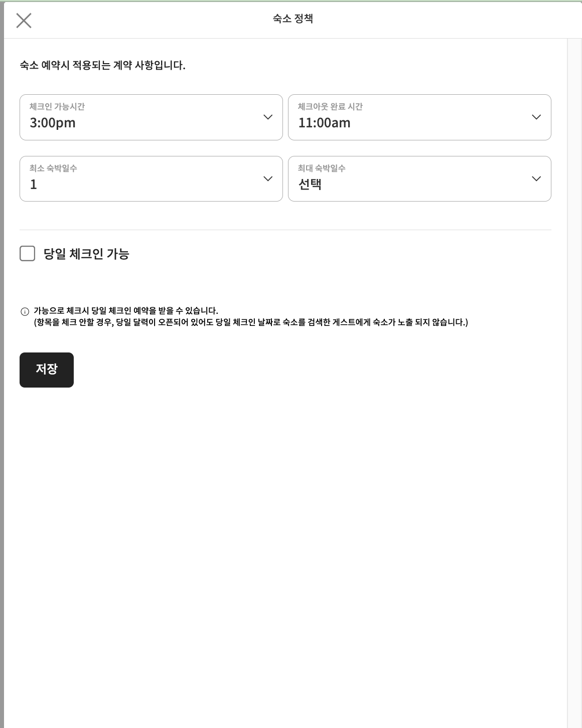Expand the 최대 숙박일수 dropdown
The width and height of the screenshot is (582, 728).
[x=419, y=179]
